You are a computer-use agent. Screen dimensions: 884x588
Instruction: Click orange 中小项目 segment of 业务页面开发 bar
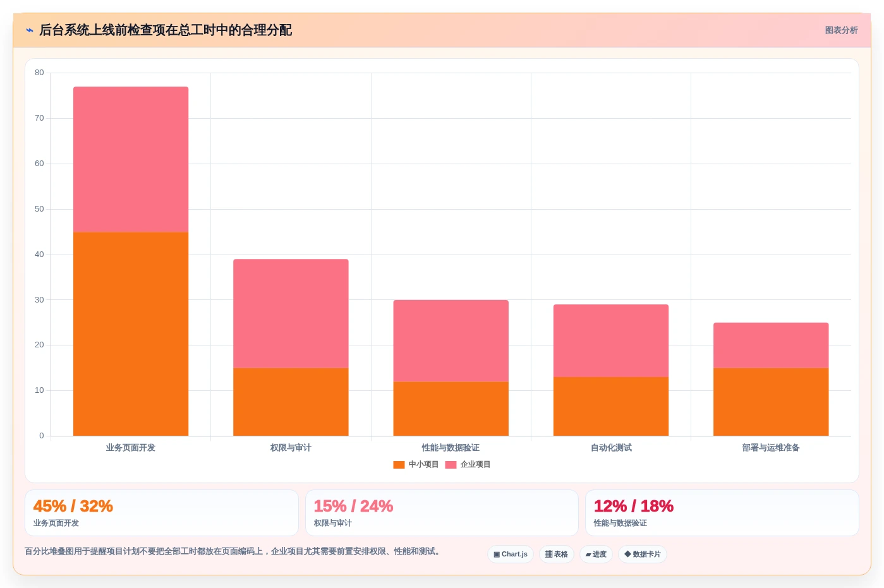point(131,334)
